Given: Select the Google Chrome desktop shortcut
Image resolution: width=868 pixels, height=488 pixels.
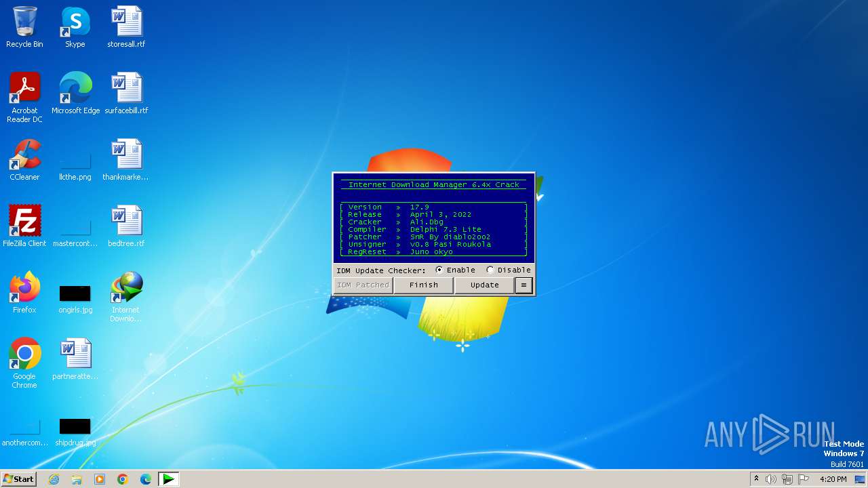Looking at the screenshot, I should coord(24,363).
